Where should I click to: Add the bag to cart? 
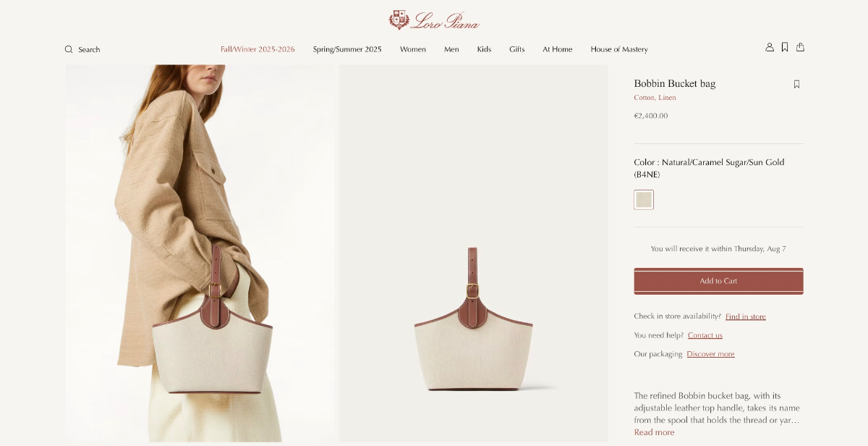point(718,281)
